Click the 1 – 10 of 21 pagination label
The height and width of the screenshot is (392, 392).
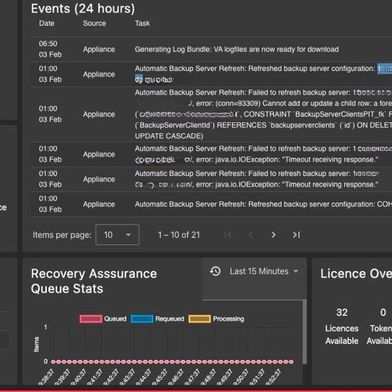coord(179,235)
